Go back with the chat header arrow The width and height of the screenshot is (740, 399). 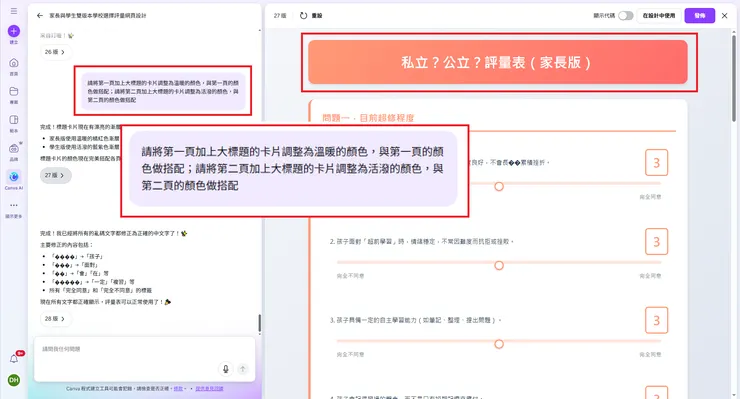[40, 16]
